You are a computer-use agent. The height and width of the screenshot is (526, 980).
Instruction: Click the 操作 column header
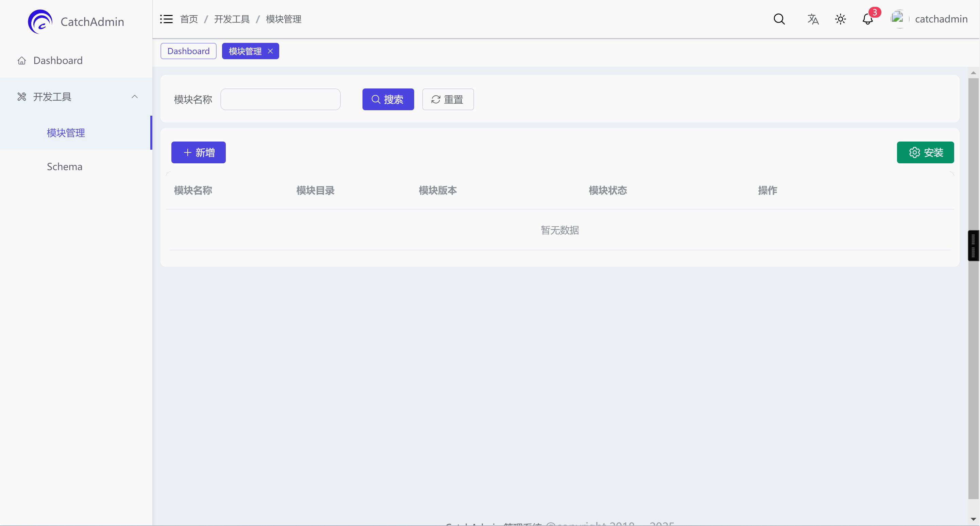click(x=767, y=190)
